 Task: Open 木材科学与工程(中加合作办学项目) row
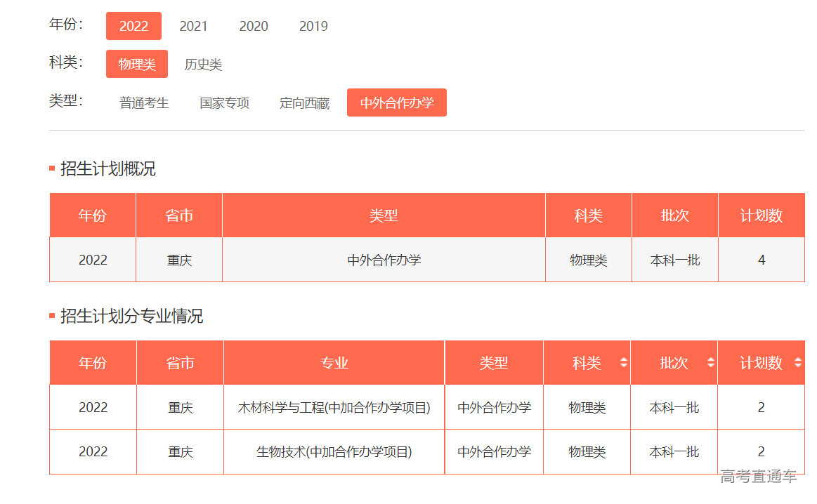(334, 407)
